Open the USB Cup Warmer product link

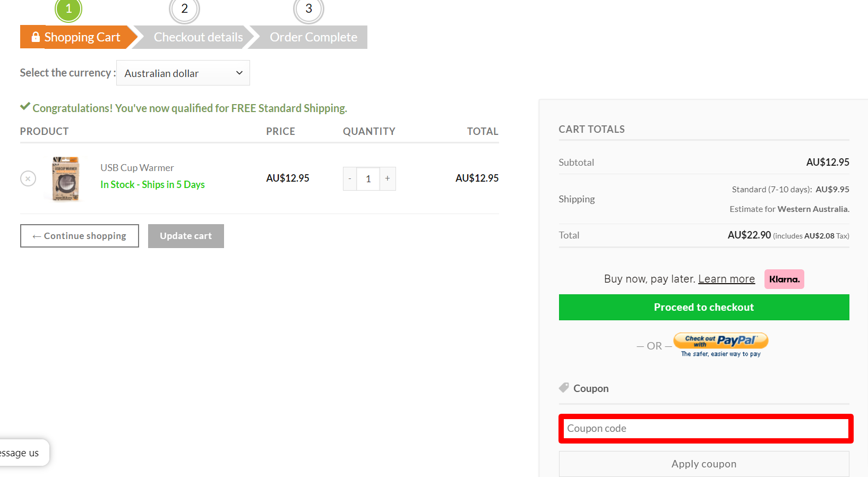137,168
